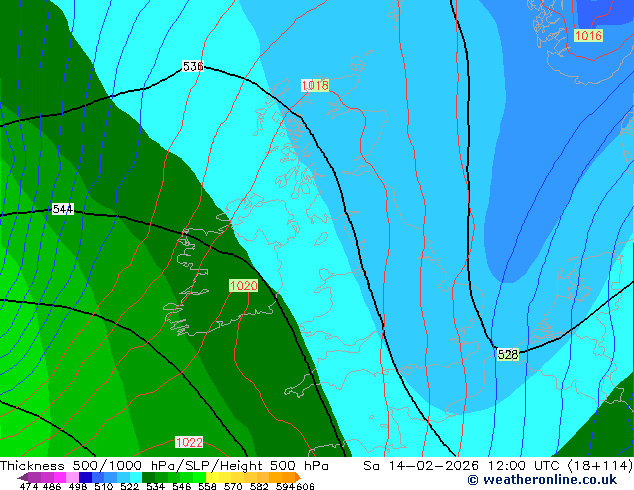
Task: Click the 1016 pressure isobar label
Action: (x=588, y=36)
